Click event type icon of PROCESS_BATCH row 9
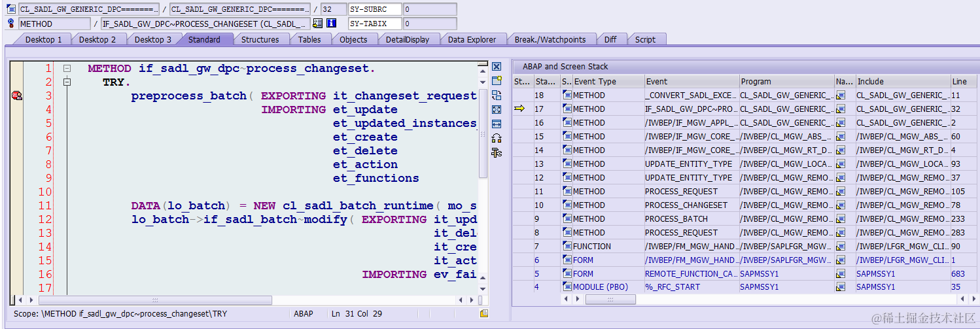980x329 pixels. pos(567,219)
